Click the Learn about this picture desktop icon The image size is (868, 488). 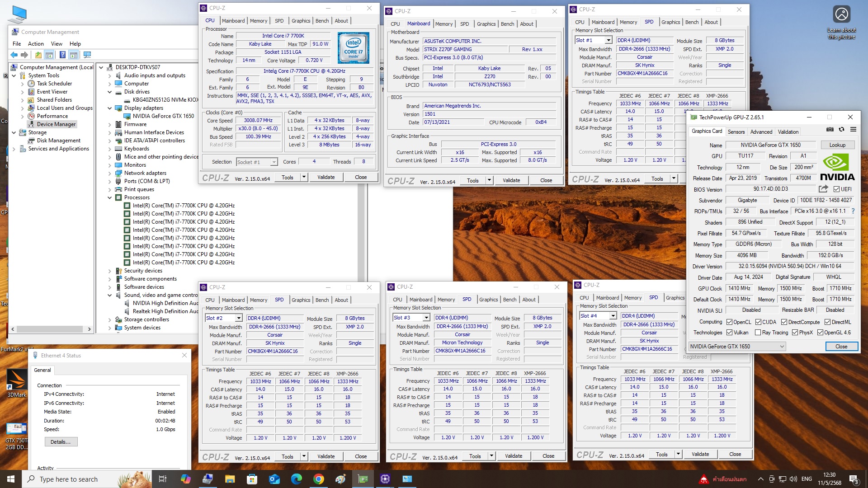click(841, 23)
